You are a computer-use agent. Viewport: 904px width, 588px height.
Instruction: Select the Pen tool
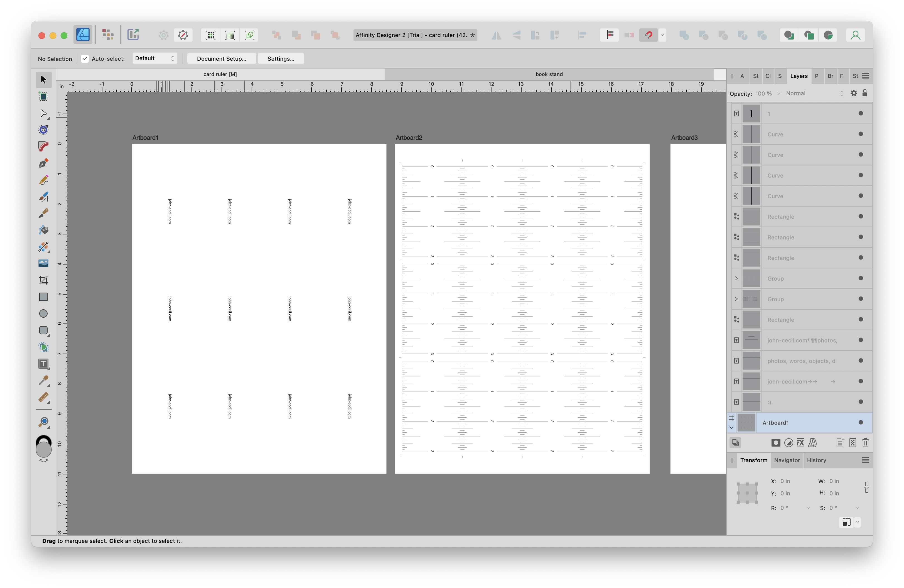(43, 163)
